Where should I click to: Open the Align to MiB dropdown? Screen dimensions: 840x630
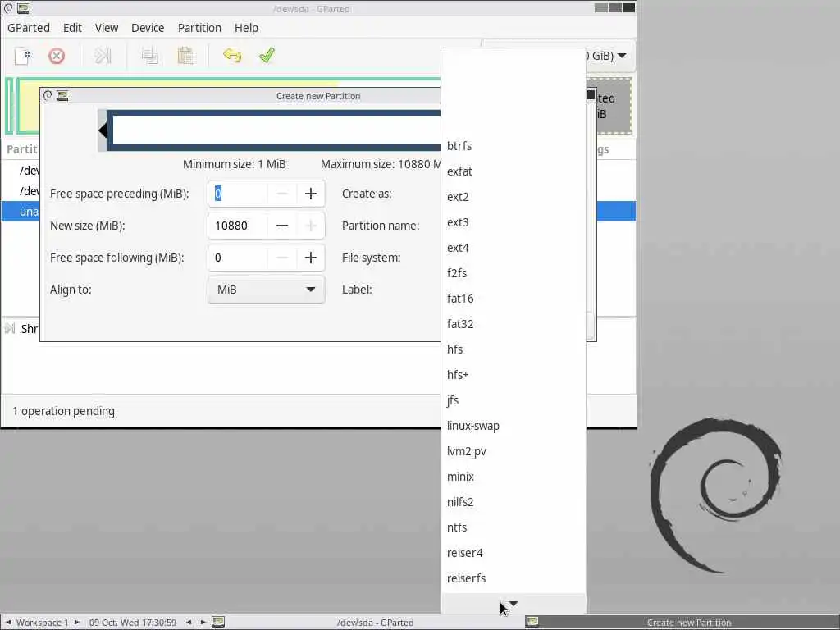(x=267, y=290)
